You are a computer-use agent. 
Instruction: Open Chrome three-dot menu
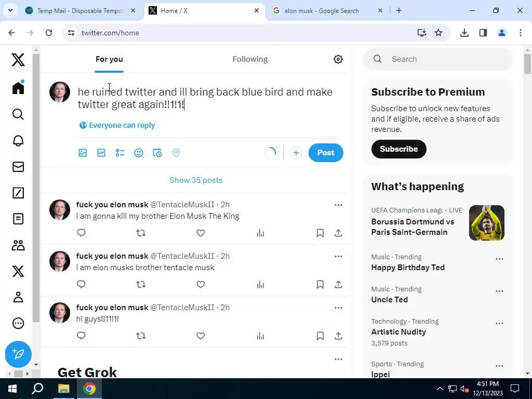pos(520,33)
